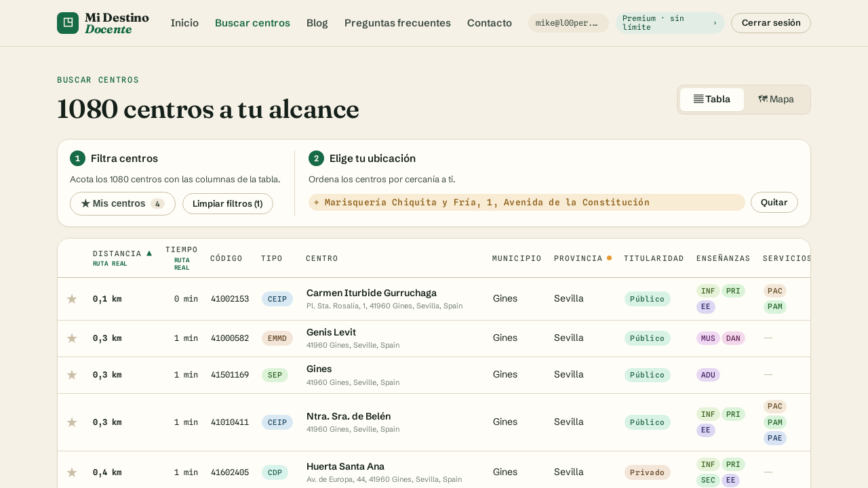
Task: Open Buscar centros navigation item
Action: click(252, 23)
